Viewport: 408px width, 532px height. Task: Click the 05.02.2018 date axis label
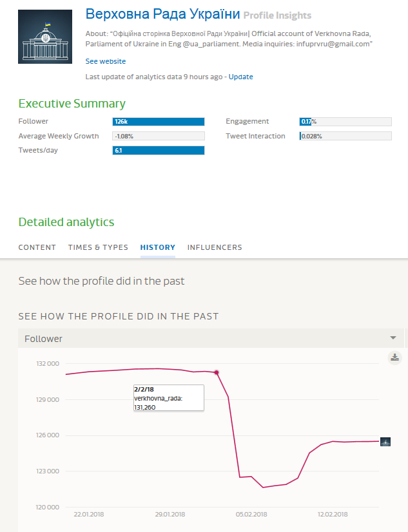coord(252,514)
